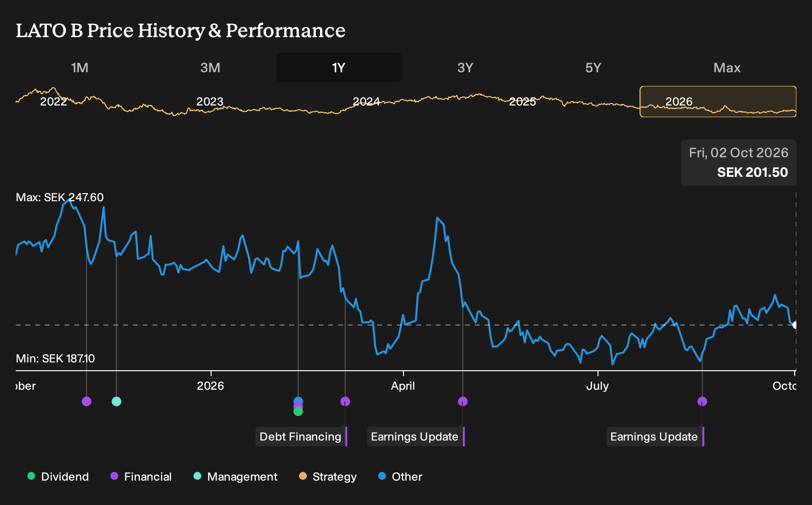Click the teal Management event marker
This screenshot has height=505, width=812.
pyautogui.click(x=116, y=401)
